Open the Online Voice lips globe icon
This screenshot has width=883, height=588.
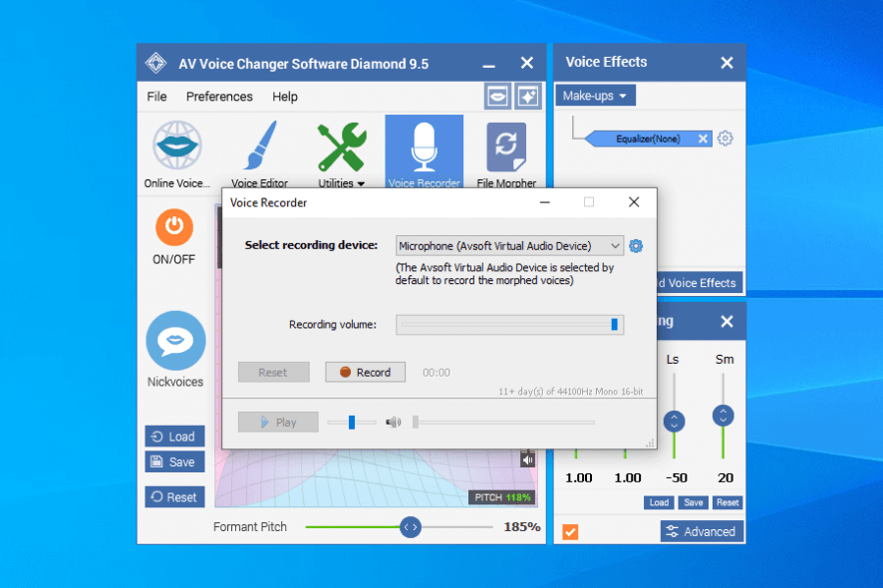[177, 146]
